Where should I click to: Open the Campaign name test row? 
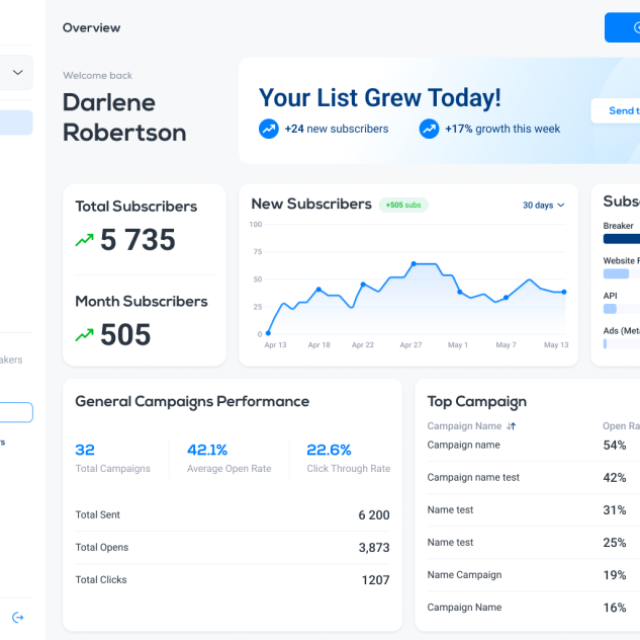533,478
